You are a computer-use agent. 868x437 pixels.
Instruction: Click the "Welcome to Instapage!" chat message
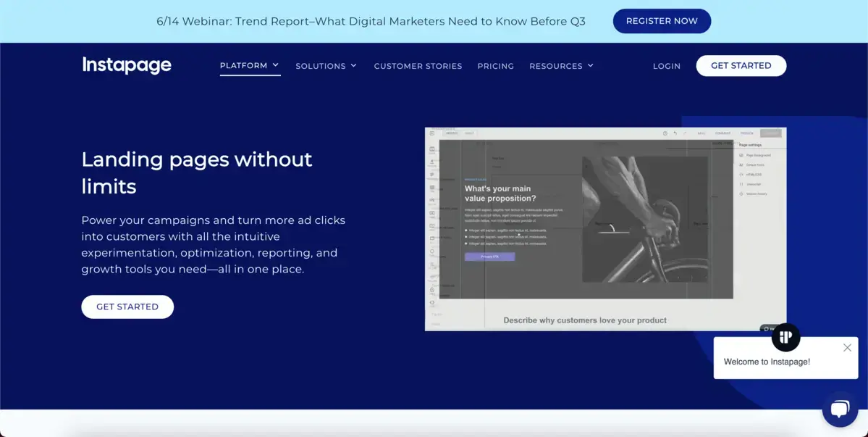[767, 362]
